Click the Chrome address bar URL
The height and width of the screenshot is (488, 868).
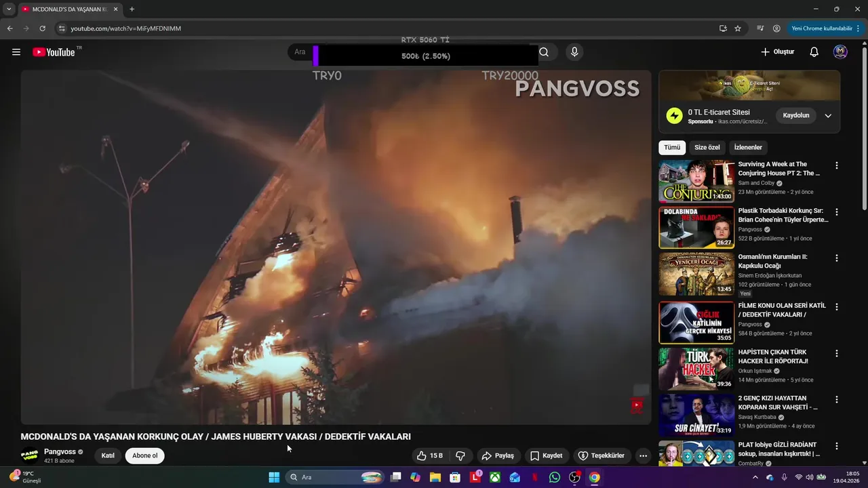(x=125, y=28)
